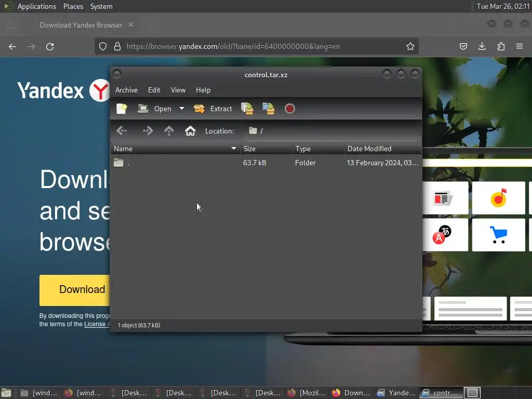Image resolution: width=532 pixels, height=399 pixels.
Task: Click the red Stop operation icon
Action: 290,109
